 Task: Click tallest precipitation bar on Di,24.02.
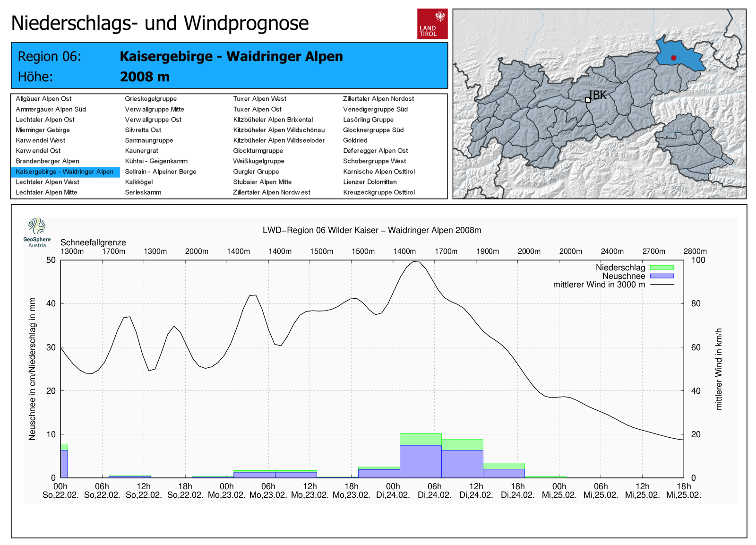point(421,456)
